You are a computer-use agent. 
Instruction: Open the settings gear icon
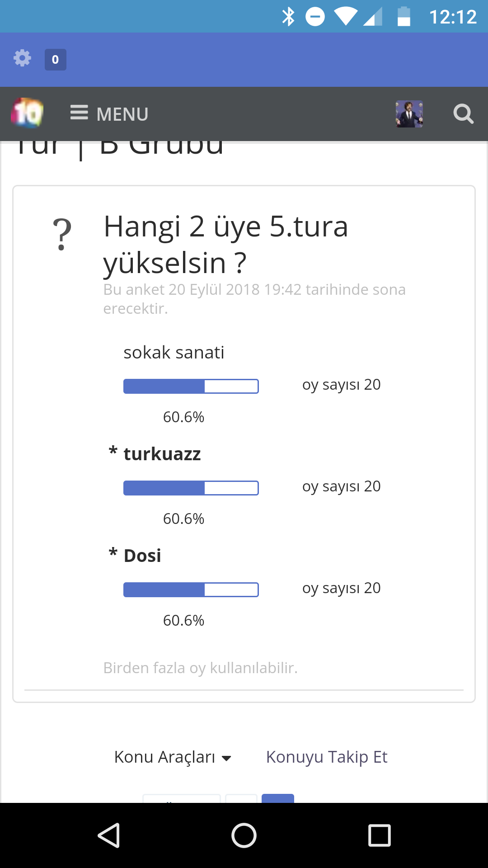22,58
